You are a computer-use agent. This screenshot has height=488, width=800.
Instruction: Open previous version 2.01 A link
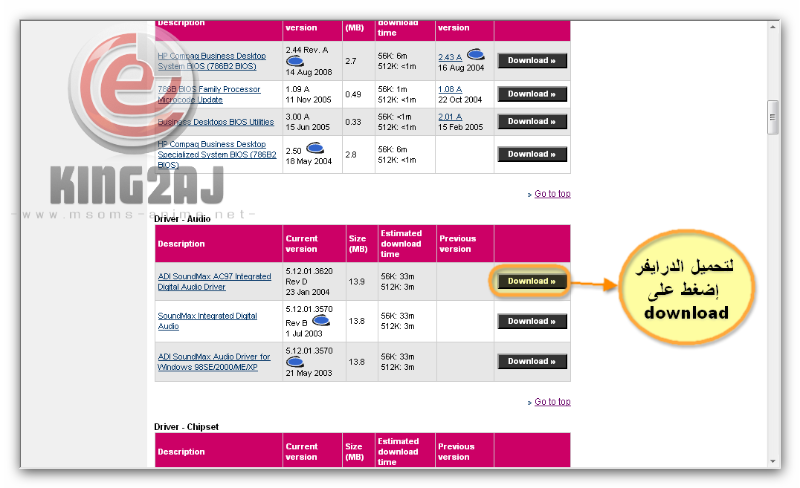pyautogui.click(x=450, y=117)
